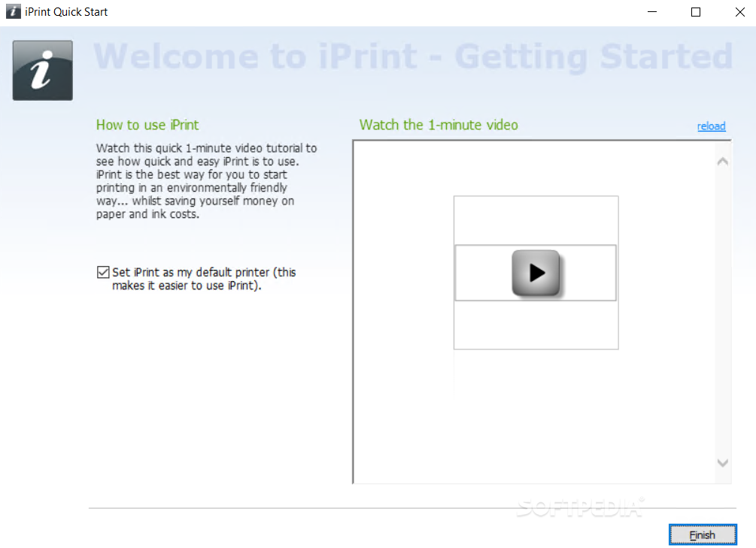Click the paragraph starting 'Watch this quick 1-minute'
The image size is (756, 548).
[x=206, y=180]
